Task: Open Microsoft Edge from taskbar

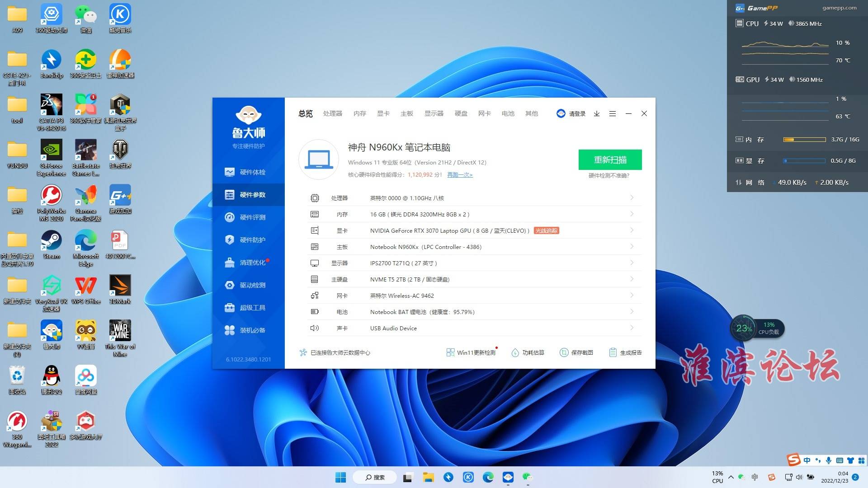Action: (488, 477)
